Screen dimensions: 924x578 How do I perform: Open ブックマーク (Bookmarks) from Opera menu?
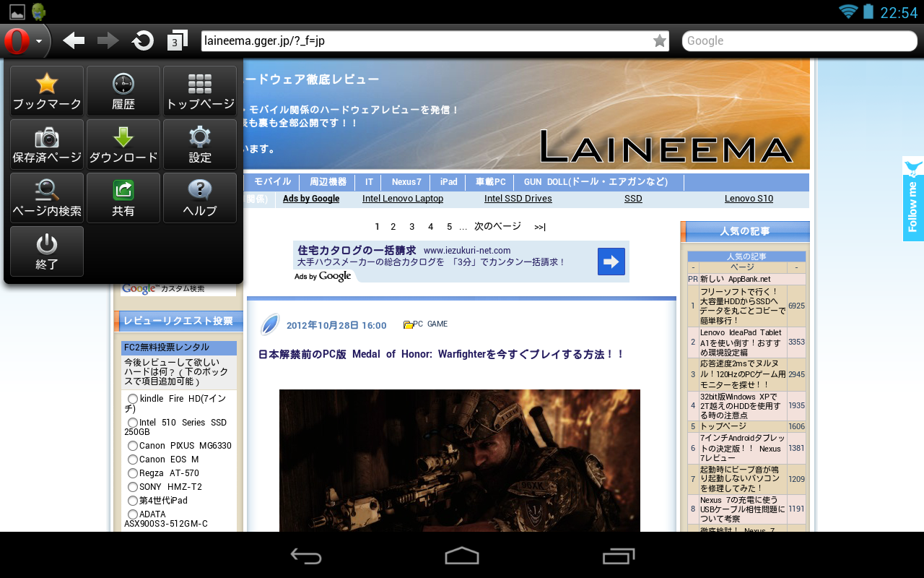point(47,91)
